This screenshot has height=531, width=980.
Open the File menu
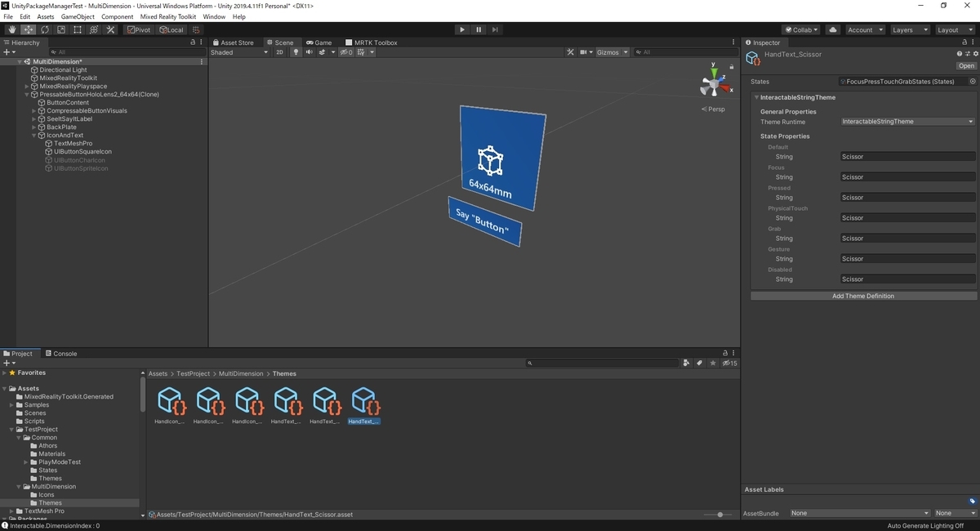point(8,16)
